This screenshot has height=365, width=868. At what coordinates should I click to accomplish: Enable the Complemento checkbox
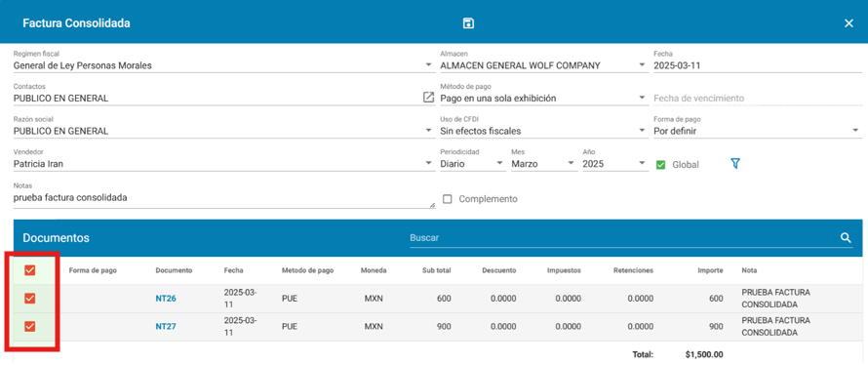(448, 198)
